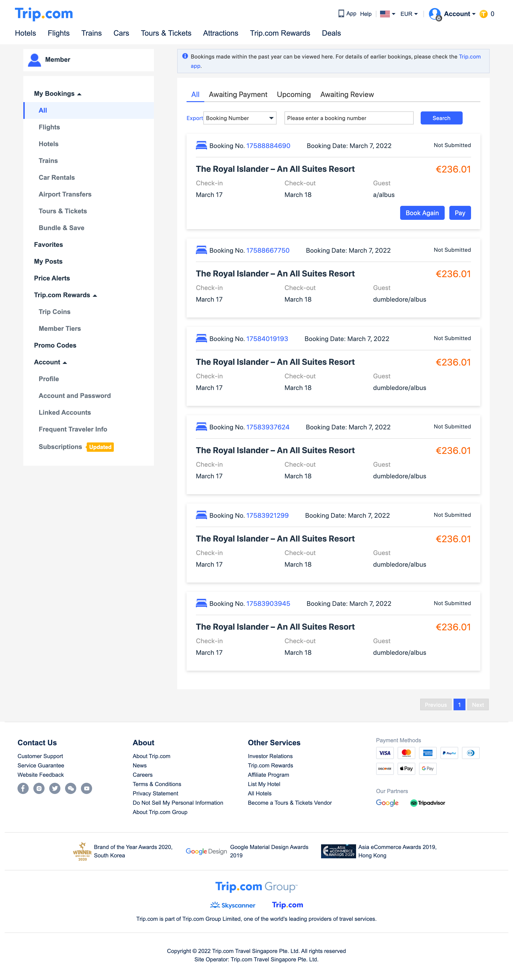Image resolution: width=513 pixels, height=980 pixels.
Task: Click the Facebook icon in the footer
Action: [23, 788]
